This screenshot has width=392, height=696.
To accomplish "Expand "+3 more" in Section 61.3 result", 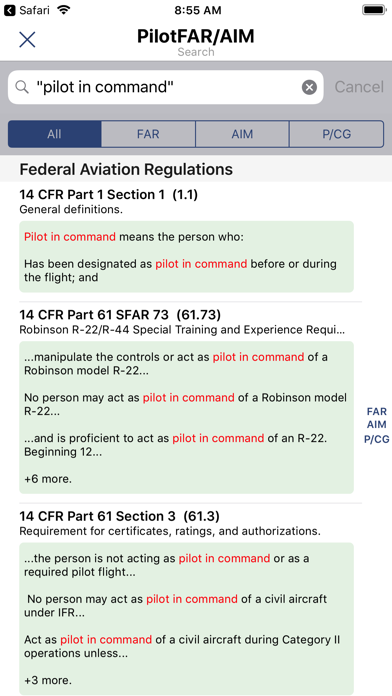I will click(x=48, y=680).
